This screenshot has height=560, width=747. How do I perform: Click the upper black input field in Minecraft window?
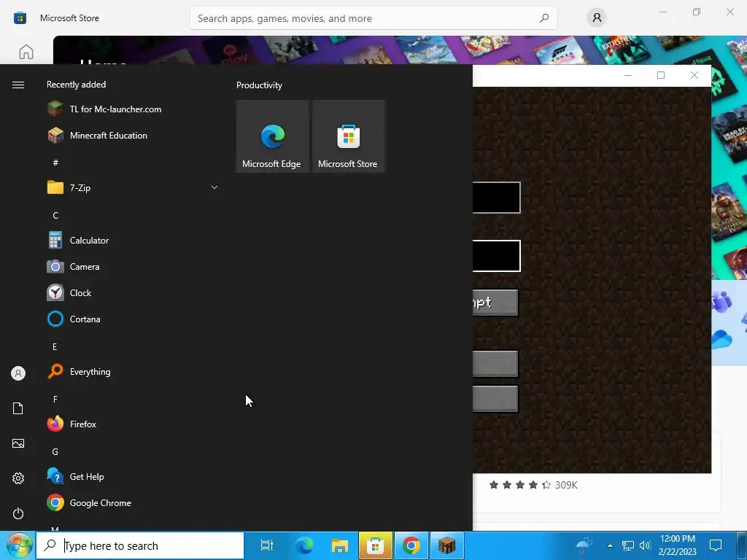tap(496, 198)
